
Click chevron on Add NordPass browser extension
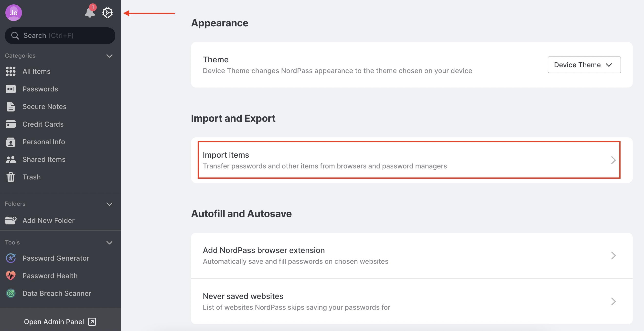[x=613, y=255]
